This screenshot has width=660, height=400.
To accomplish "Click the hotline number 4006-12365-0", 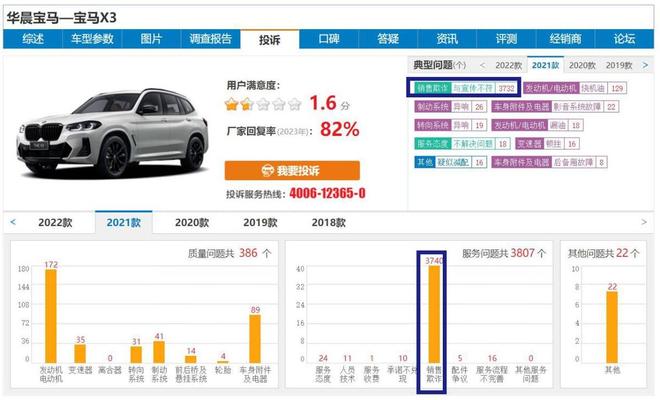I will [x=327, y=193].
